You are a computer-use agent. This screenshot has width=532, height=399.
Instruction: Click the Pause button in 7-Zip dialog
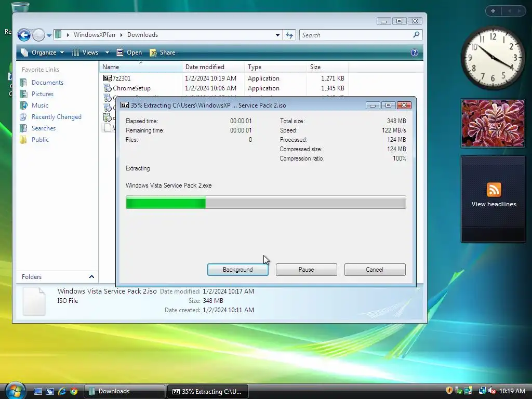(307, 270)
